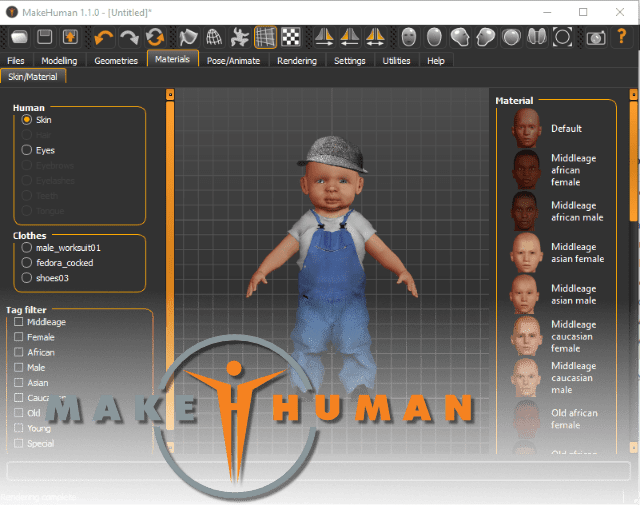Open the Materials tab
640x505 pixels.
click(x=173, y=59)
